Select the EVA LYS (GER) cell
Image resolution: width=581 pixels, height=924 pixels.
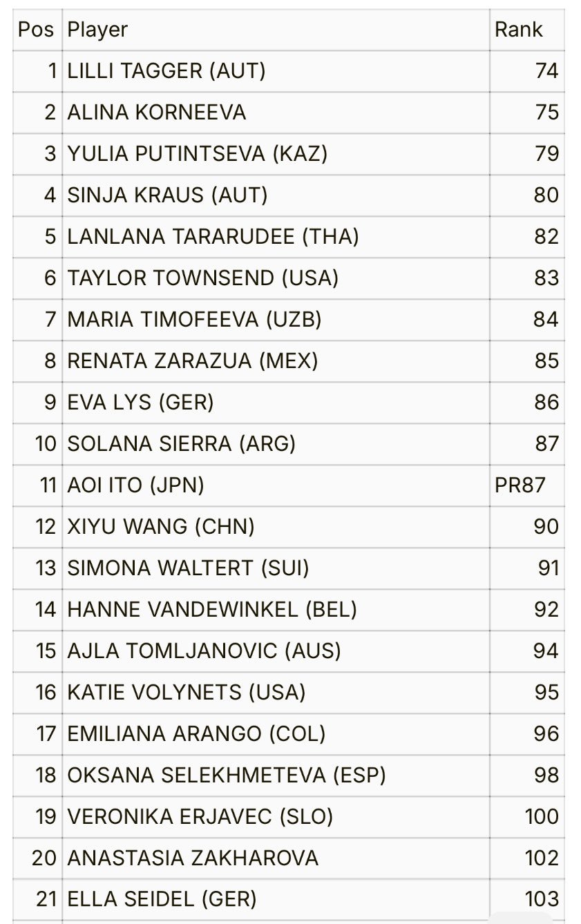pos(276,403)
